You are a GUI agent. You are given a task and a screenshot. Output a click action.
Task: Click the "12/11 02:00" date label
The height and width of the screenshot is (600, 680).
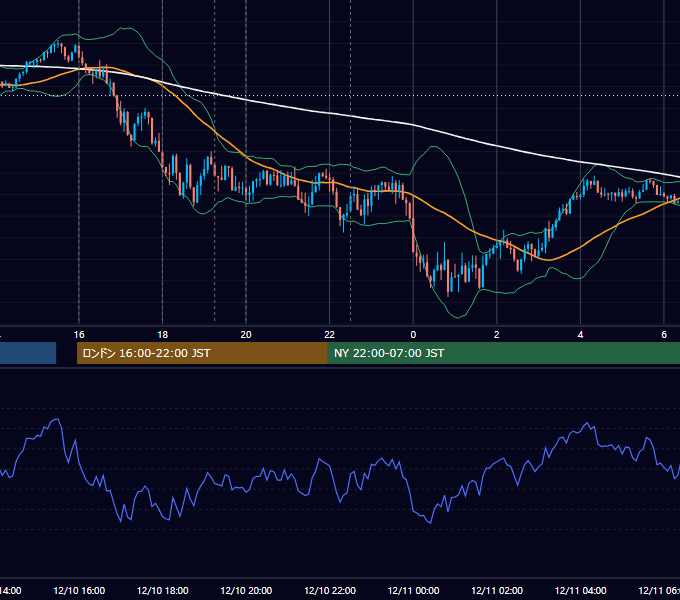[497, 590]
